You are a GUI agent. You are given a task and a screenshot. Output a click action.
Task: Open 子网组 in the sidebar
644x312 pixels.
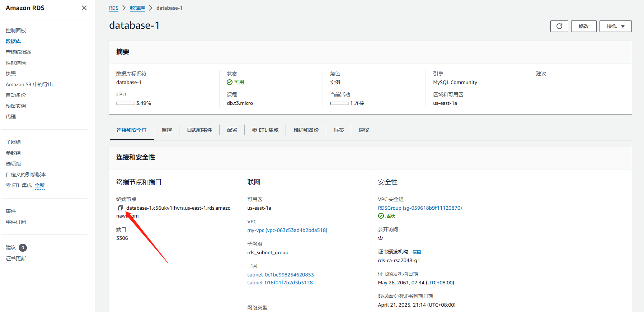click(13, 142)
